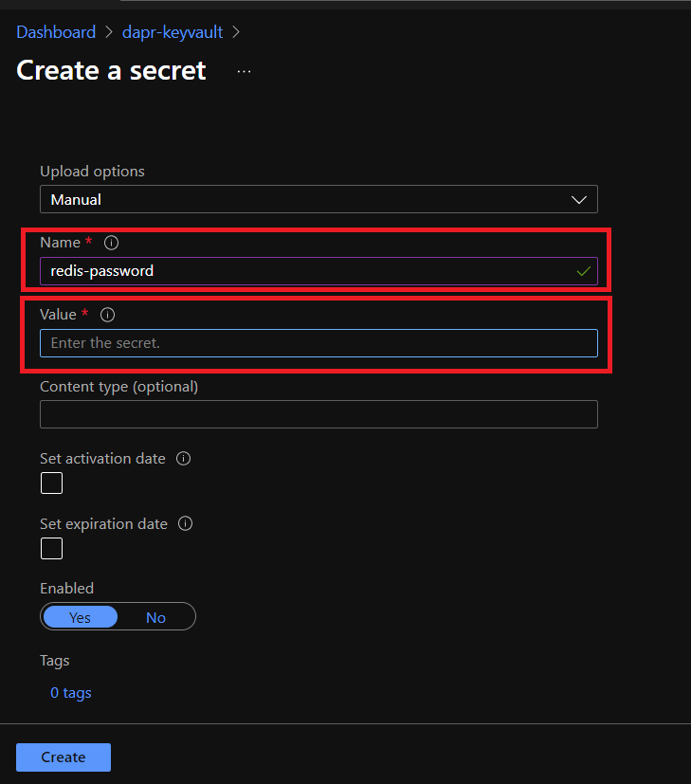Focus the Value secret input field
This screenshot has height=784, width=691.
coord(318,343)
